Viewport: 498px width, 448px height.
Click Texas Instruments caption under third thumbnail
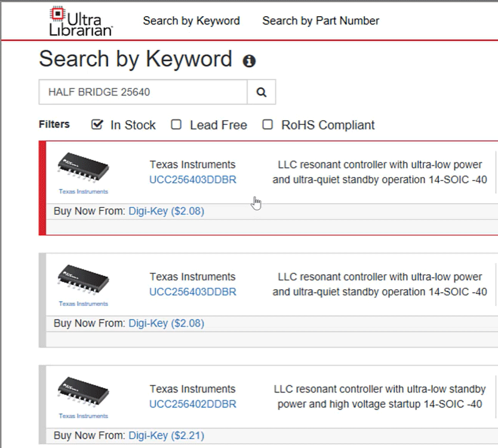pyautogui.click(x=83, y=416)
